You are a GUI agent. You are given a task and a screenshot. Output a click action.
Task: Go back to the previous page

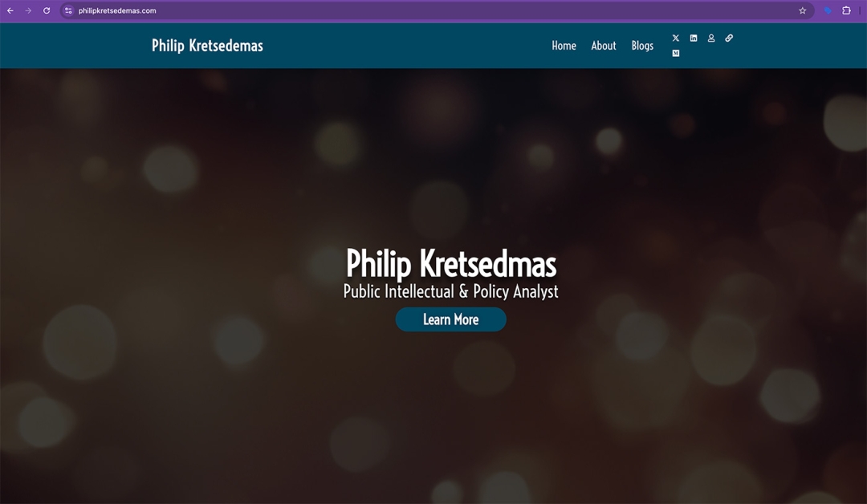coord(10,10)
